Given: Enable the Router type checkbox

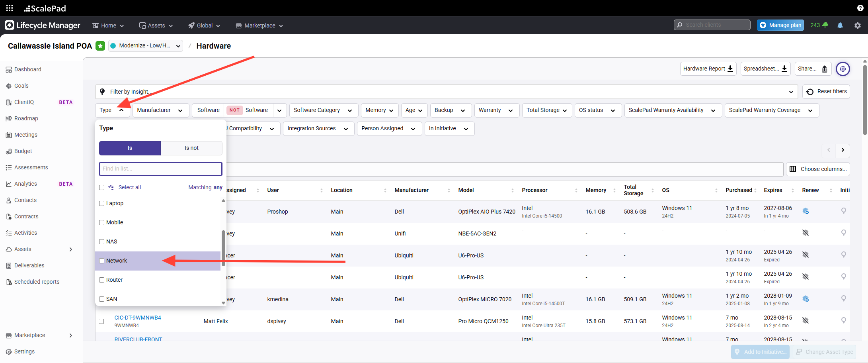Looking at the screenshot, I should (102, 280).
